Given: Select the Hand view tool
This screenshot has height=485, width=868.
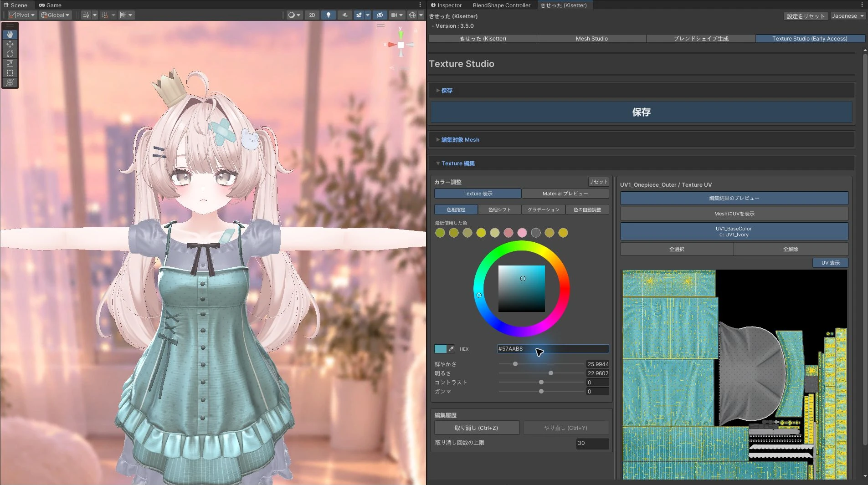Looking at the screenshot, I should (x=10, y=35).
